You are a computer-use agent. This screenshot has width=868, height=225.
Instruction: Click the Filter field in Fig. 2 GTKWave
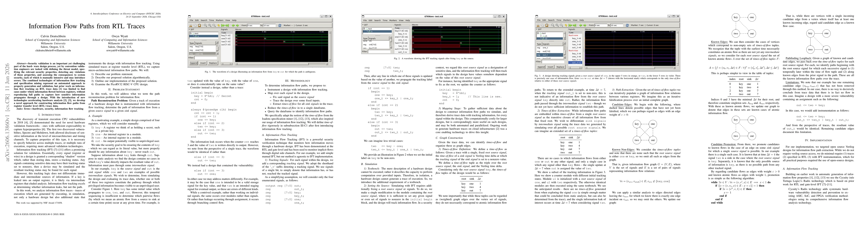click(379, 52)
